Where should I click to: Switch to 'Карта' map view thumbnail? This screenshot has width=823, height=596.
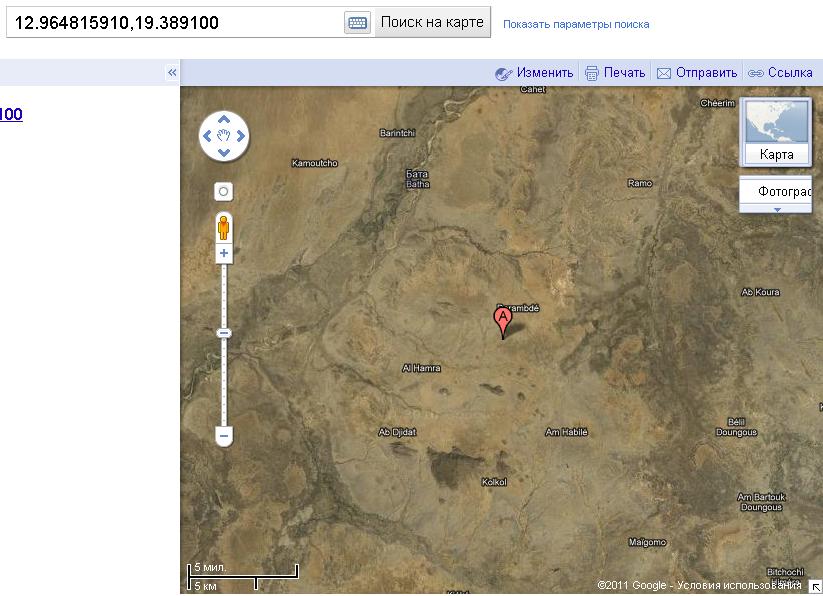776,132
